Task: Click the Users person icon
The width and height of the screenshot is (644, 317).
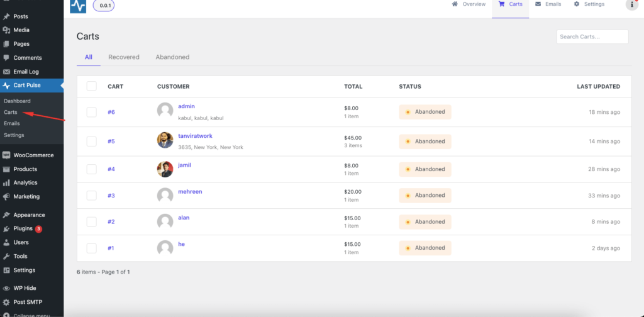Action: [x=6, y=243]
